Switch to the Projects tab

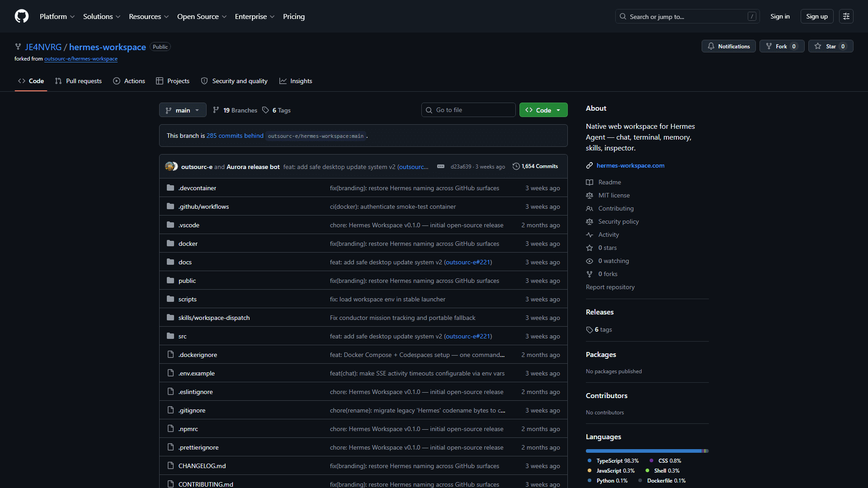(172, 81)
